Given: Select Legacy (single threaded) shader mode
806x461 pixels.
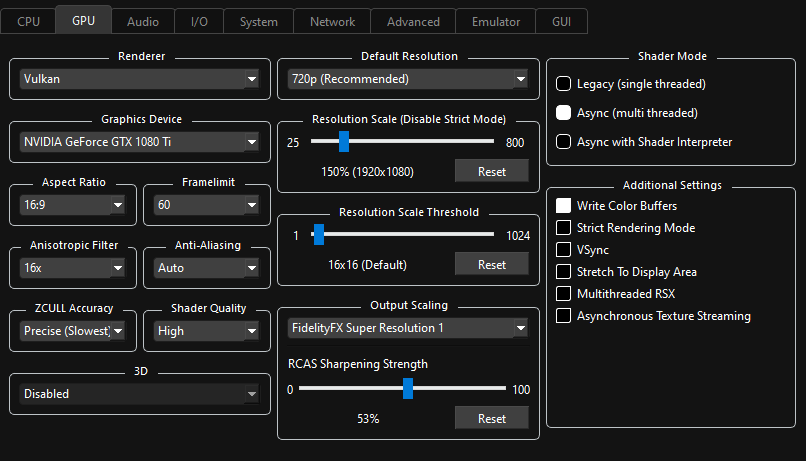Looking at the screenshot, I should tap(564, 84).
